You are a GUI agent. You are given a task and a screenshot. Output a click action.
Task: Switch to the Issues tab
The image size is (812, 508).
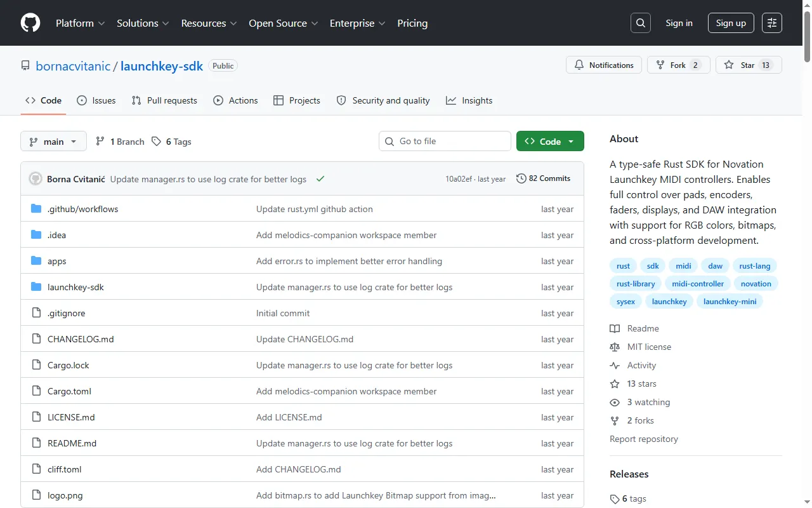(x=96, y=100)
